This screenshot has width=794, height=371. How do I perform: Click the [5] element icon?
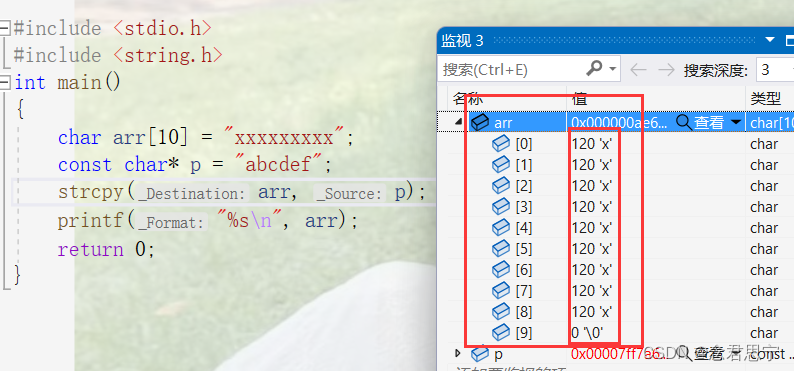[501, 249]
